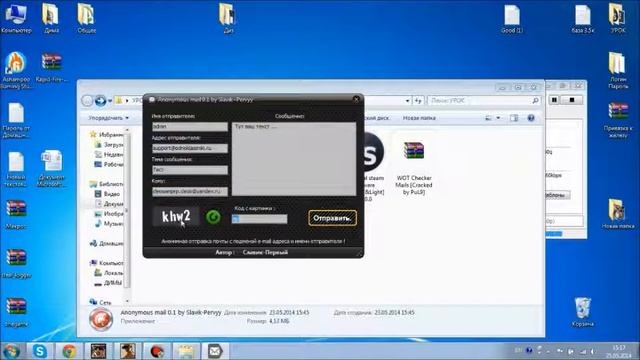Select Рабочий стол in the navigation pane
Image resolution: width=640 pixels, height=360 pixels.
[109, 164]
